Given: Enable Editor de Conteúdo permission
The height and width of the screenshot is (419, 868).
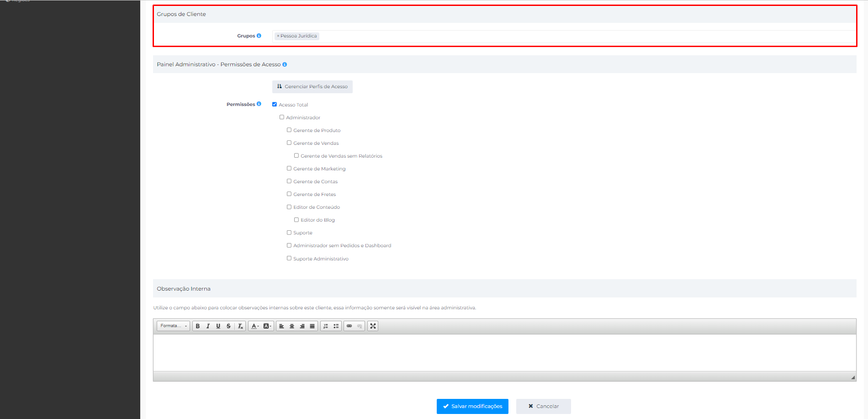Looking at the screenshot, I should coord(289,207).
